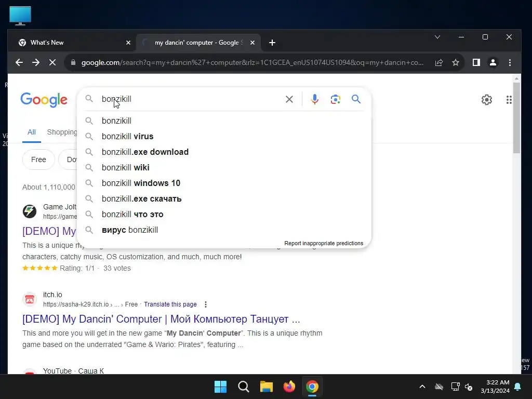The image size is (532, 399).
Task: Open File Explorer from taskbar
Action: pyautogui.click(x=267, y=387)
